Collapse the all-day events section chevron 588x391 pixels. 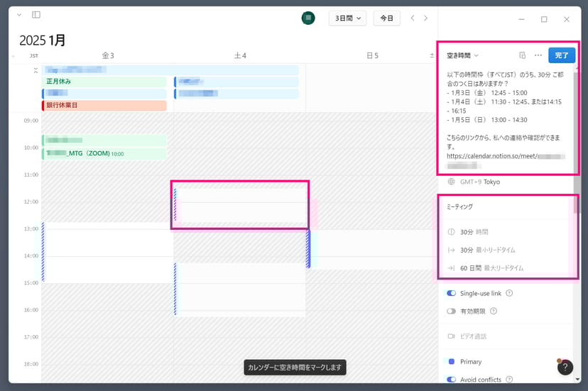pos(36,70)
